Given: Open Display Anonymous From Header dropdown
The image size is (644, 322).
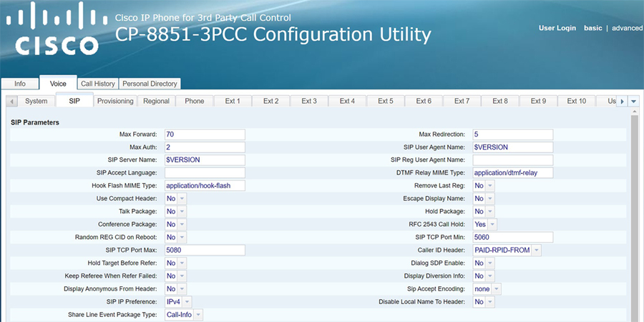Looking at the screenshot, I should click(x=175, y=289).
